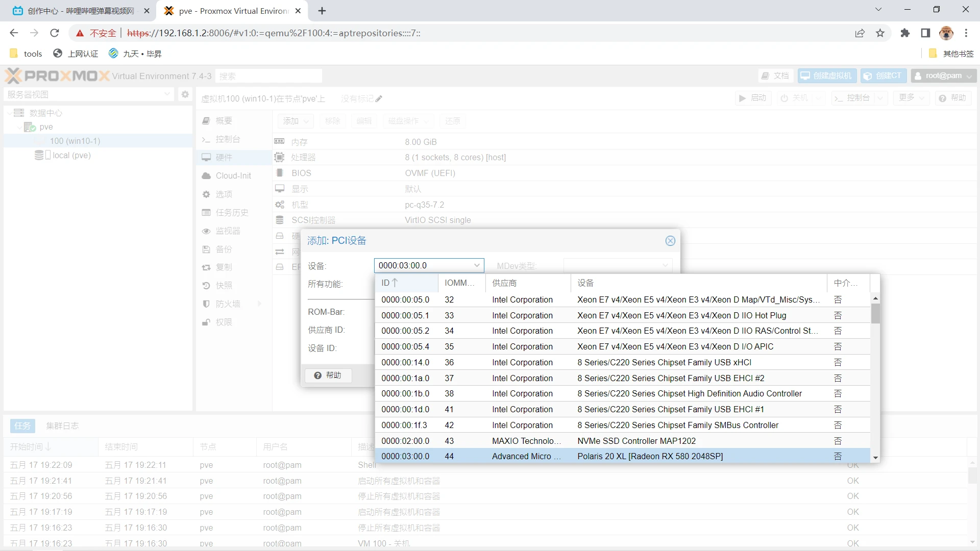
Task: Click the 供应商 column header
Action: [527, 283]
